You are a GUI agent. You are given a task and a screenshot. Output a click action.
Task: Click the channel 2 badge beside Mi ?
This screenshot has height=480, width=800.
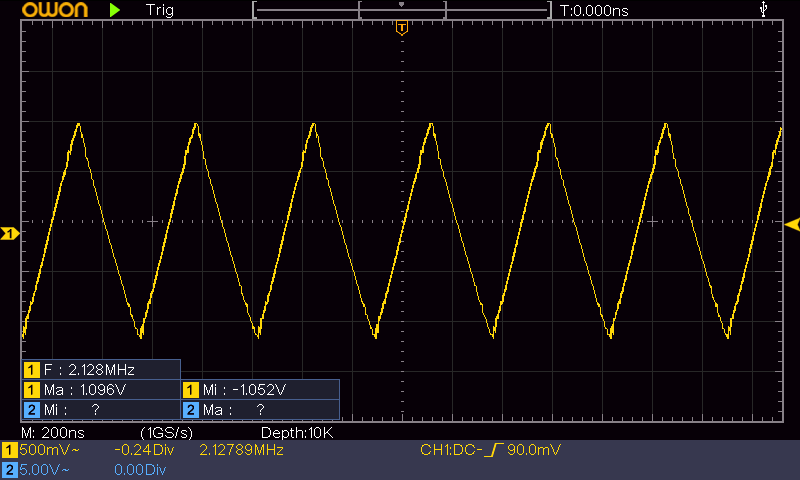point(32,410)
